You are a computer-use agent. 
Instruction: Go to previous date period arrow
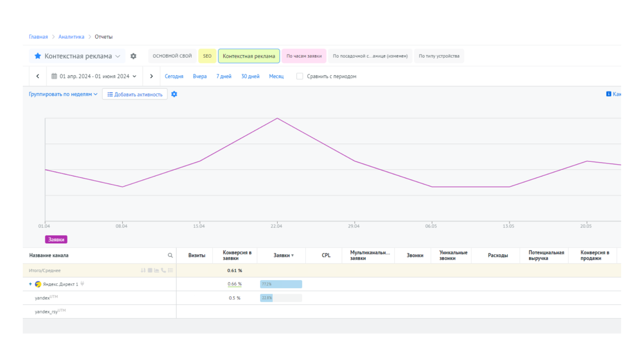pyautogui.click(x=38, y=76)
